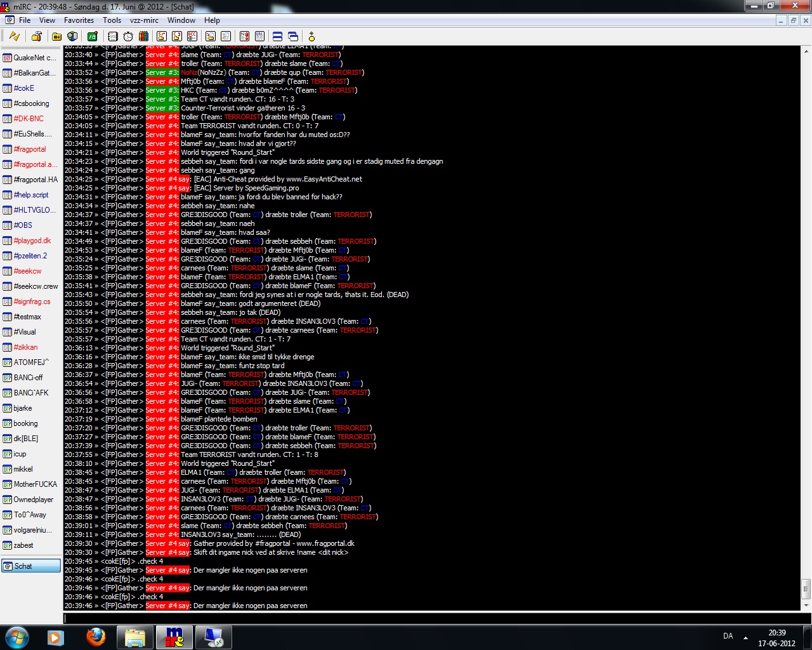Screen dimensions: 812x650
Task: Open the Channels List globe icon
Action: 72,36
